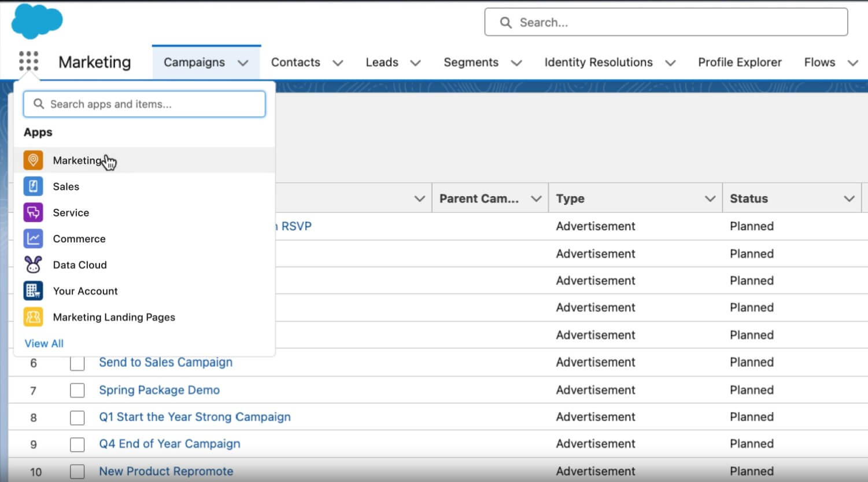Select the Data Cloud app icon
Viewport: 868px width, 482px height.
tap(33, 264)
